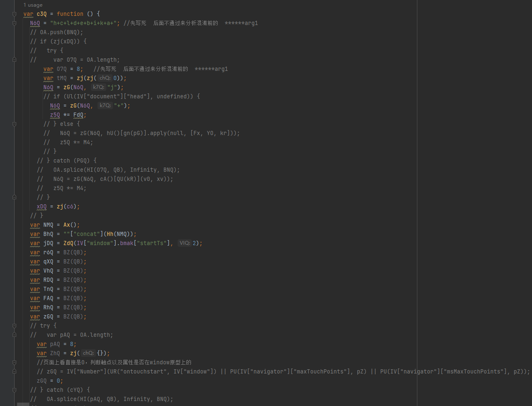The height and width of the screenshot is (406, 532).
Task: Click the 'c3Q' function variable name
Action: pos(42,14)
